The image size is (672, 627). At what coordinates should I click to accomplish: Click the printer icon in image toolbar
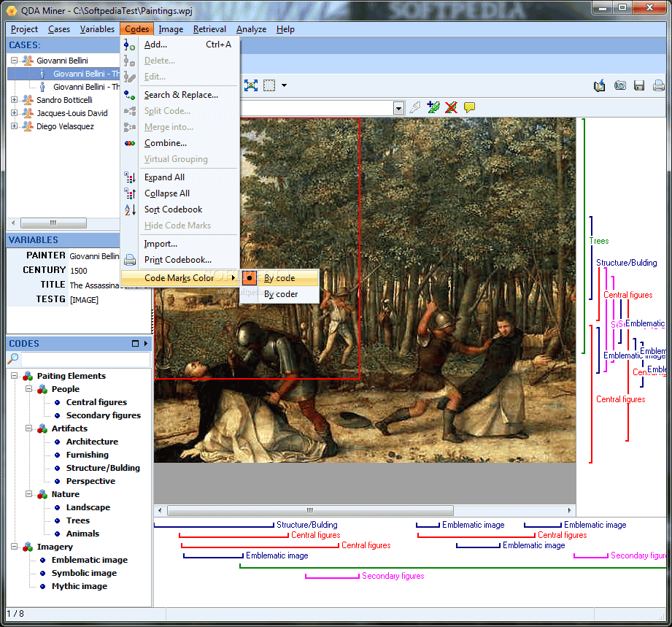pyautogui.click(x=659, y=86)
